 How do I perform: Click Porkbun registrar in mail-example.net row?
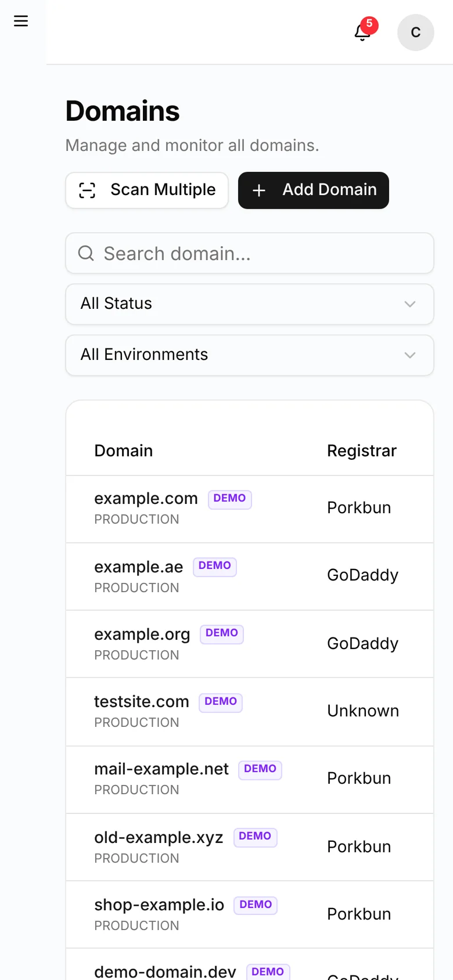(359, 778)
